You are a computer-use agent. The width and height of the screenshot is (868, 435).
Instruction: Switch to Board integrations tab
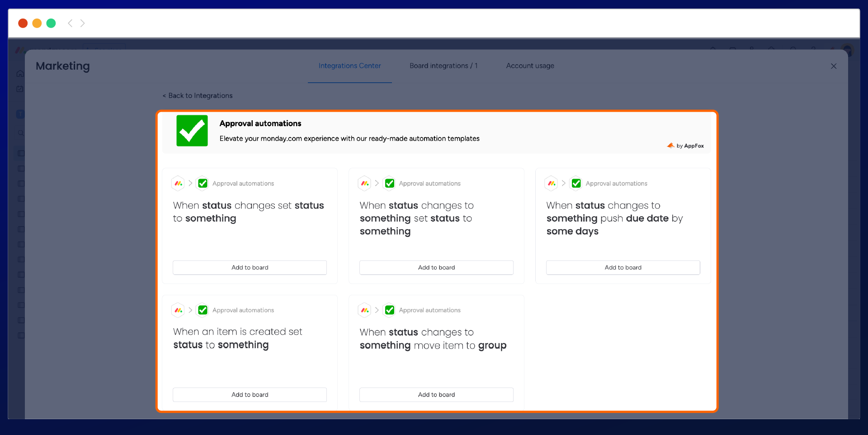click(443, 66)
